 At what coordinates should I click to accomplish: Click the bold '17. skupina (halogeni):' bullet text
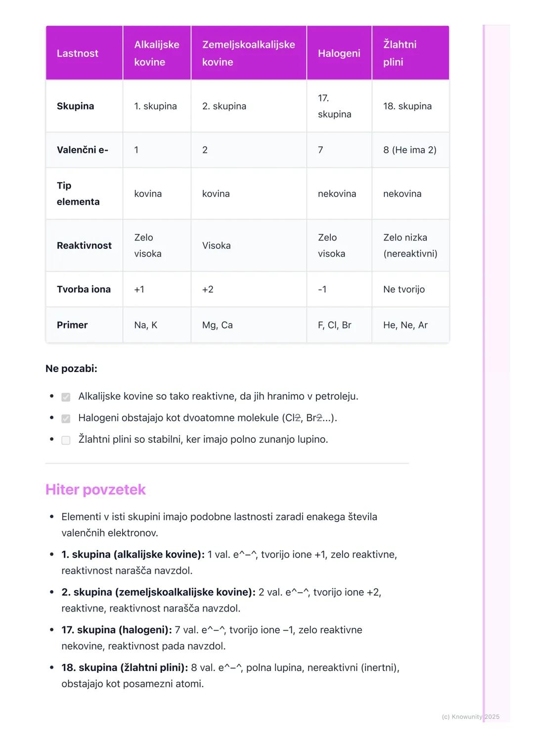tap(117, 630)
